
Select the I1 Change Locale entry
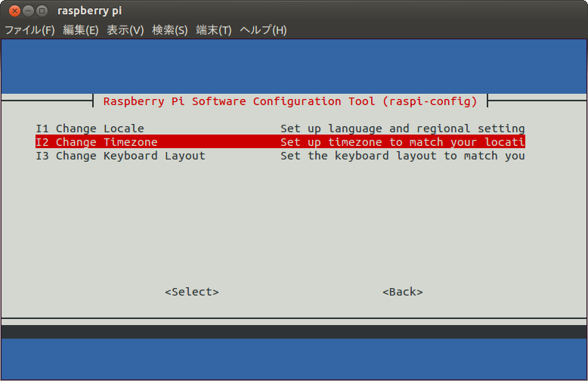(280, 129)
